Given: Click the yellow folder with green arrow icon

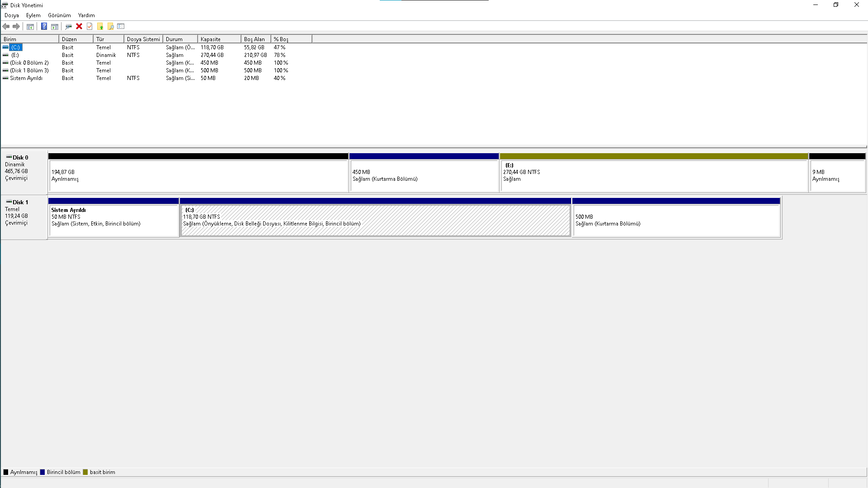Looking at the screenshot, I should point(100,26).
